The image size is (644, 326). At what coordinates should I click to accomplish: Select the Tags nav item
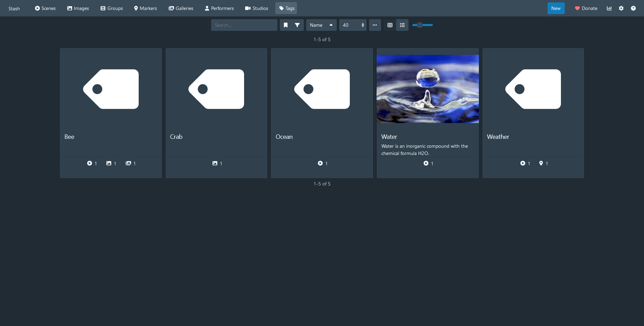coord(286,8)
